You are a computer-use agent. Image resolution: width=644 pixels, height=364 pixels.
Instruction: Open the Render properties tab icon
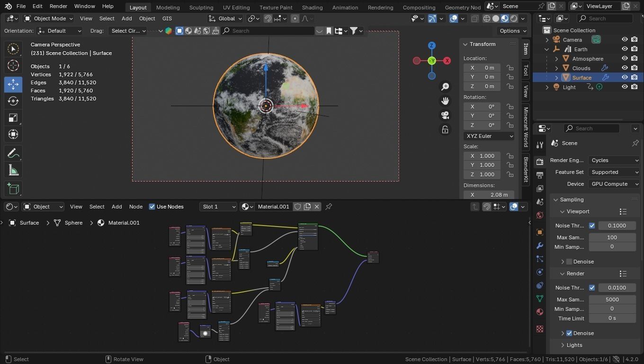coord(540,162)
